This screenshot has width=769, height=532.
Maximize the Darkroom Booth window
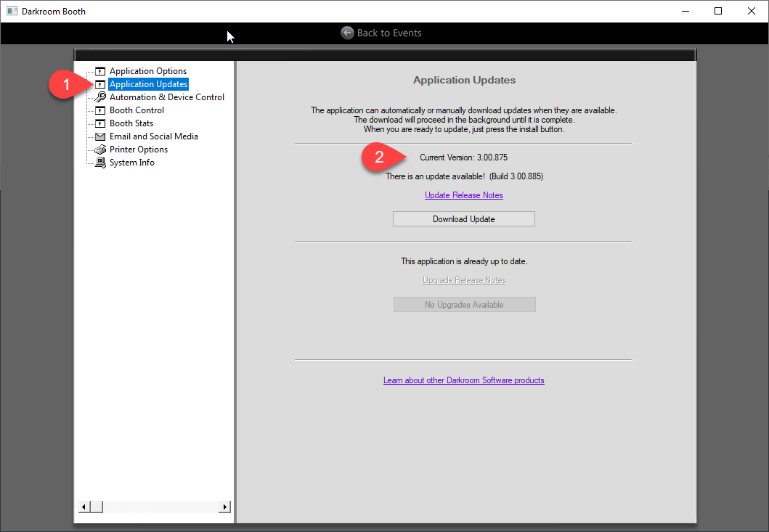pyautogui.click(x=718, y=11)
